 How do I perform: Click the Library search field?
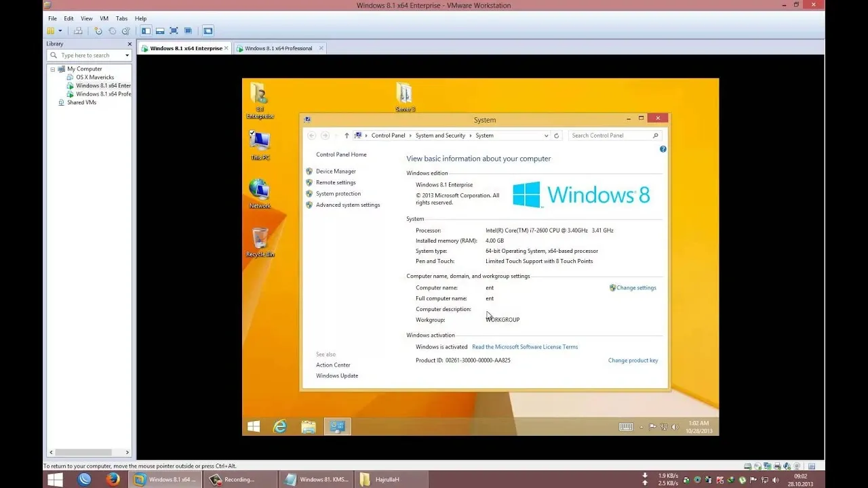point(88,55)
